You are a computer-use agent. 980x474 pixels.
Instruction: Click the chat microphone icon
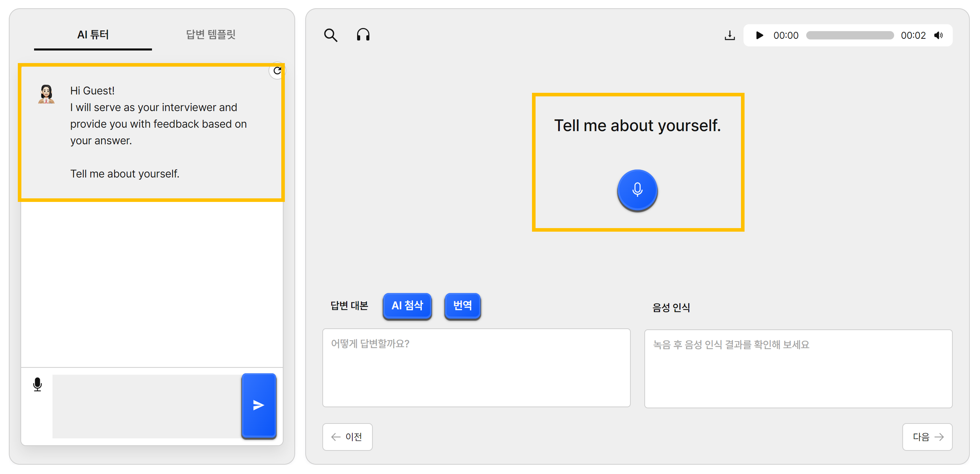(37, 384)
